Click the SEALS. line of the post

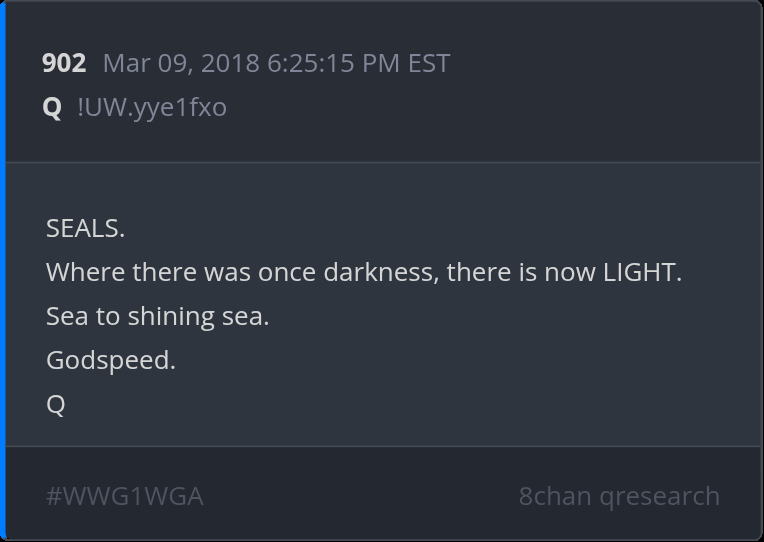(x=85, y=228)
